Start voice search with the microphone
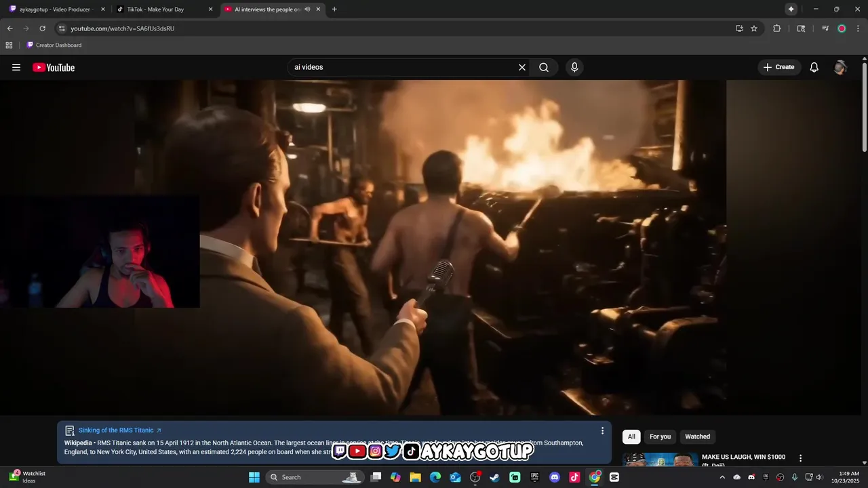 (x=574, y=67)
